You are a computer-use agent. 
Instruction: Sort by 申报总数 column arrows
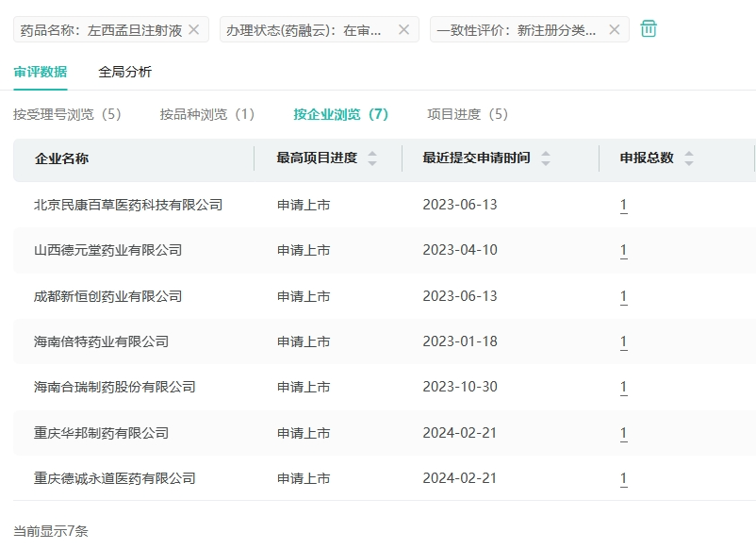point(689,158)
